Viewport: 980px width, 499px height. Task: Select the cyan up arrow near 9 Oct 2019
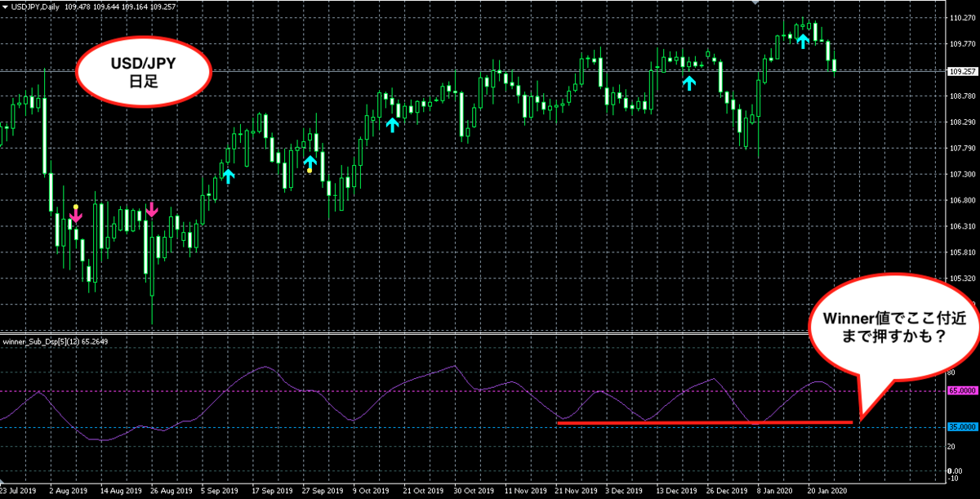click(393, 124)
